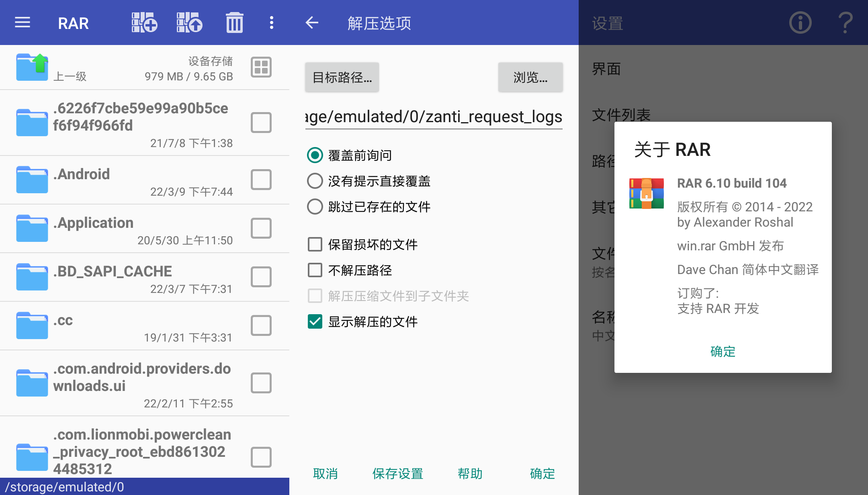Switch to the grid view icon
The image size is (868, 495).
pyautogui.click(x=261, y=67)
